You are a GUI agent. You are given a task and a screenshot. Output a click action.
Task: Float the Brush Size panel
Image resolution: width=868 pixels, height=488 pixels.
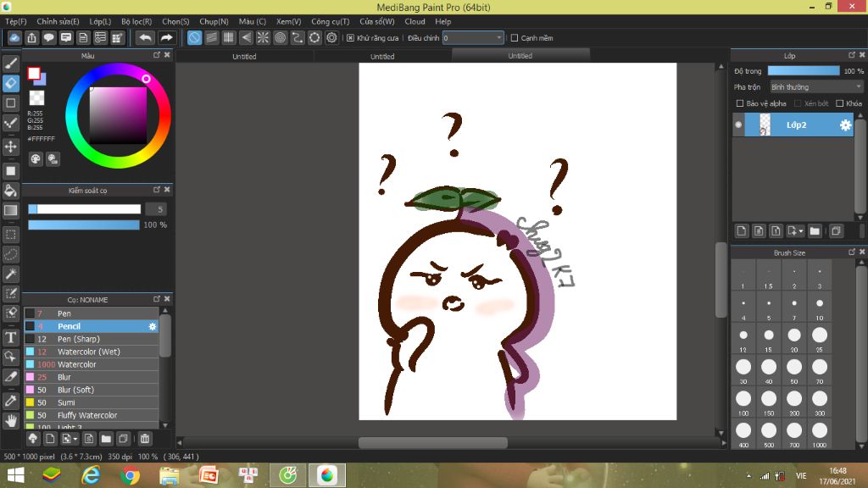click(852, 252)
